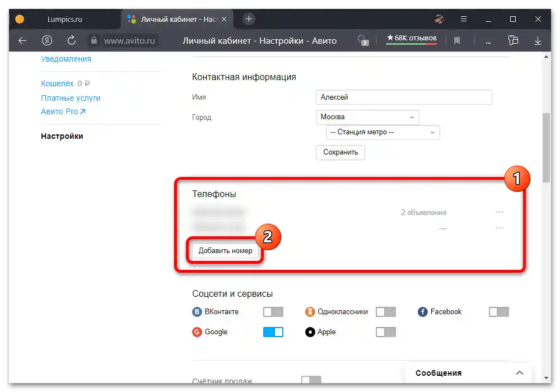Open a new tab with the plus button
560x392 pixels.
tap(249, 19)
